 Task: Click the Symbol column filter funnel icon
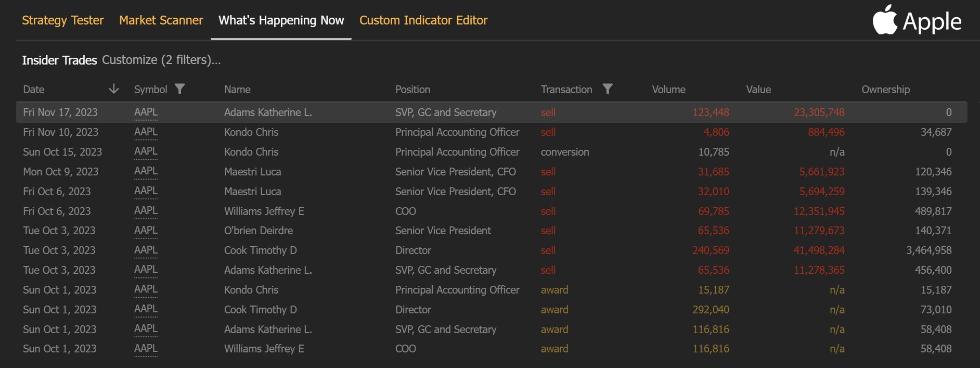pyautogui.click(x=179, y=89)
